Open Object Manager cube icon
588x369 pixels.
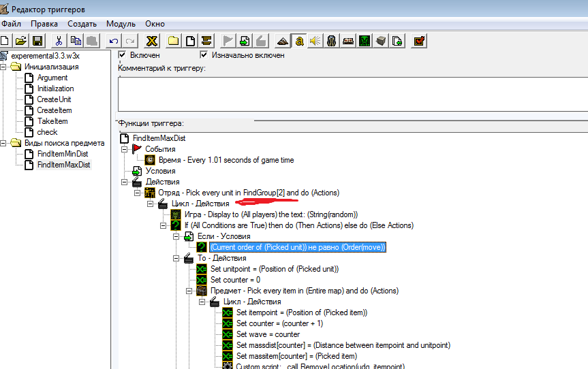(381, 41)
